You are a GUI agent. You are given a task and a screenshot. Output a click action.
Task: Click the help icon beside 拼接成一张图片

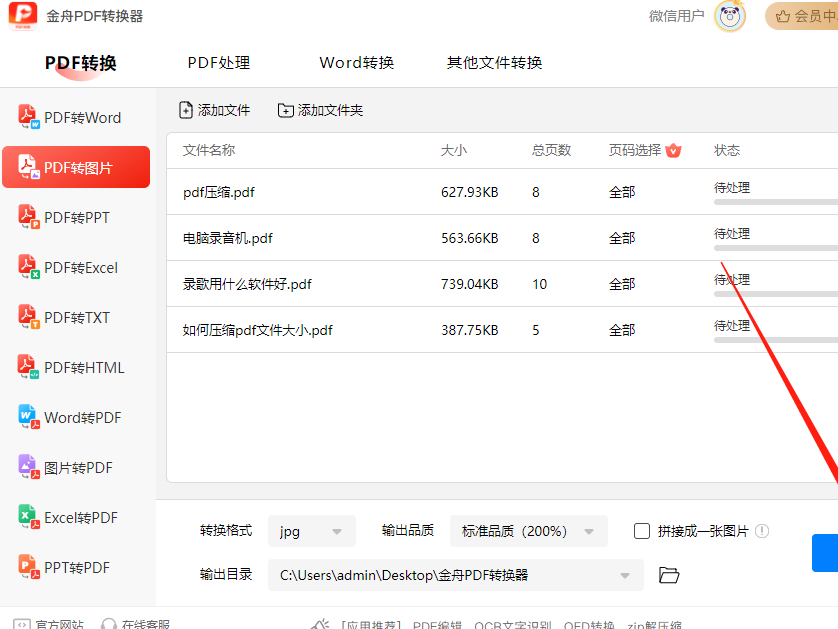tap(762, 531)
